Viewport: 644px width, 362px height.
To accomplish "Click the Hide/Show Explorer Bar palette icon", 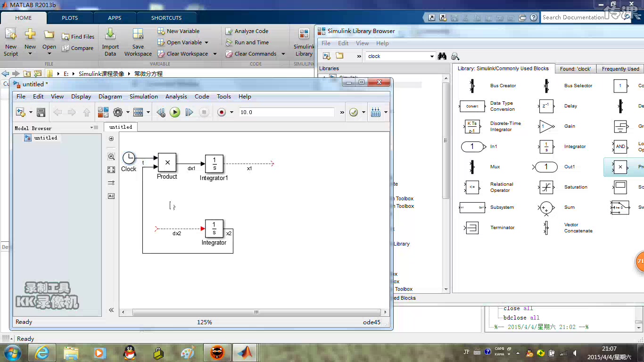I will click(111, 139).
